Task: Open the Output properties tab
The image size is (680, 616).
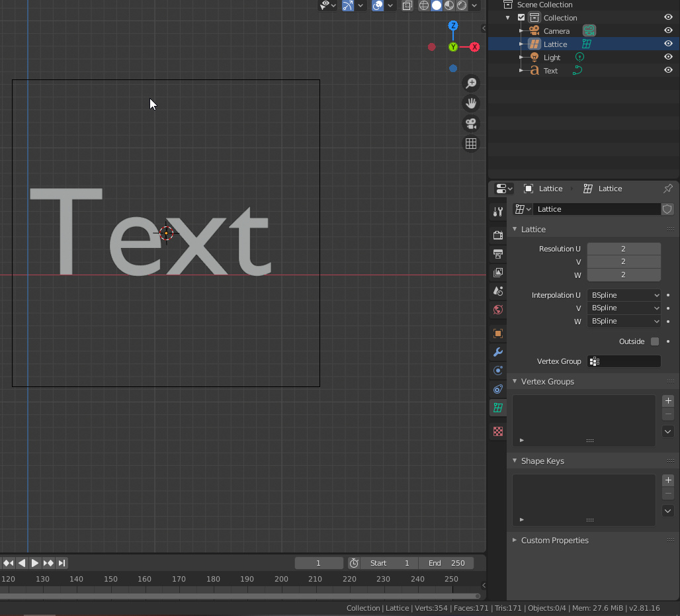Action: coord(498,254)
